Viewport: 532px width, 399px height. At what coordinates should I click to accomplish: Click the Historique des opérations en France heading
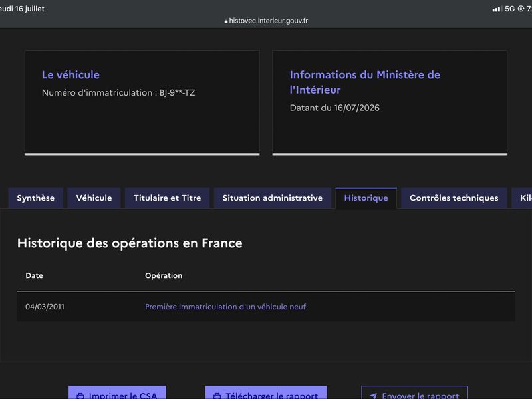(x=130, y=243)
